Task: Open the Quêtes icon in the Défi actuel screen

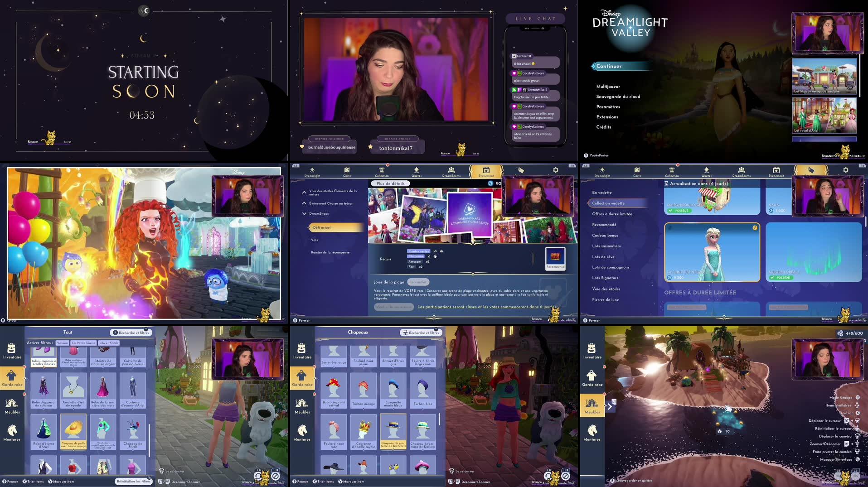Action: pos(416,172)
